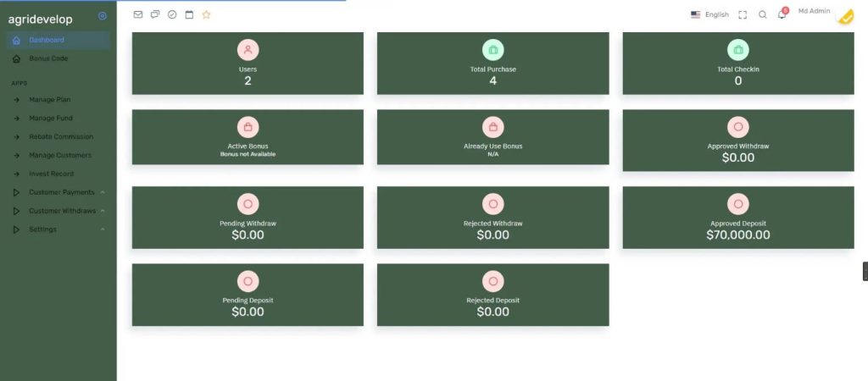Expand Customer Payments submenu
The height and width of the screenshot is (381, 868).
click(x=62, y=192)
